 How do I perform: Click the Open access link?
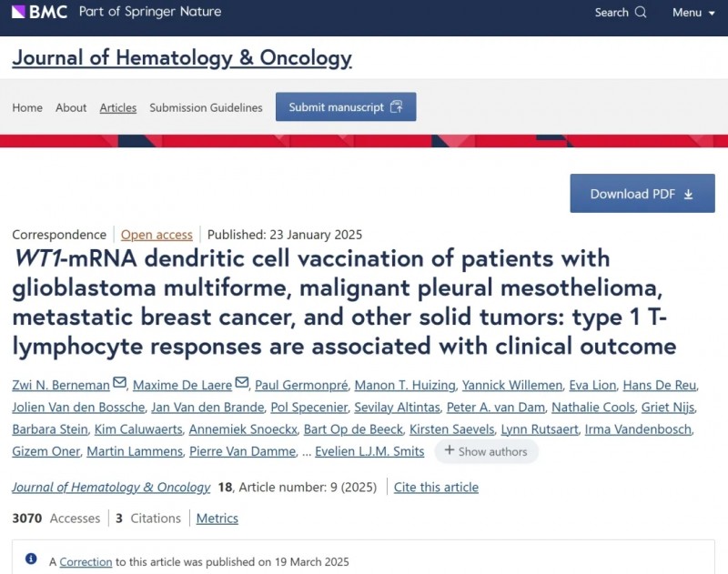point(157,235)
